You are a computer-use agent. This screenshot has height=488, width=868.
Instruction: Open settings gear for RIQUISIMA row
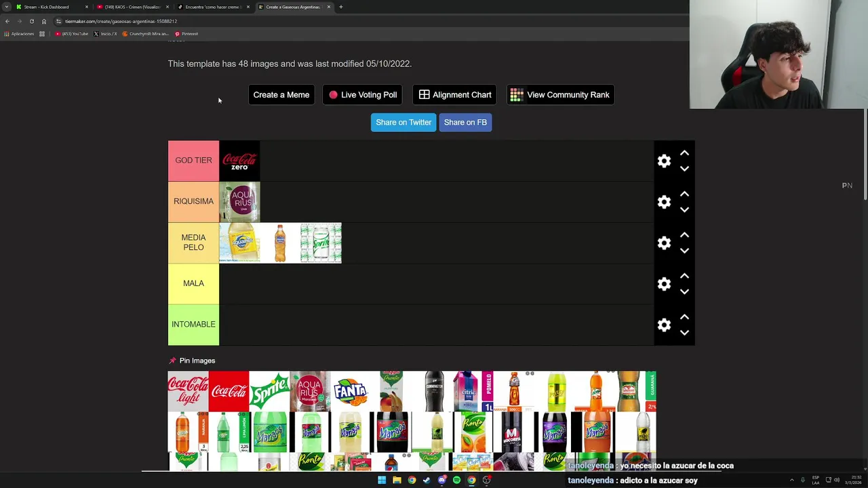click(x=664, y=202)
